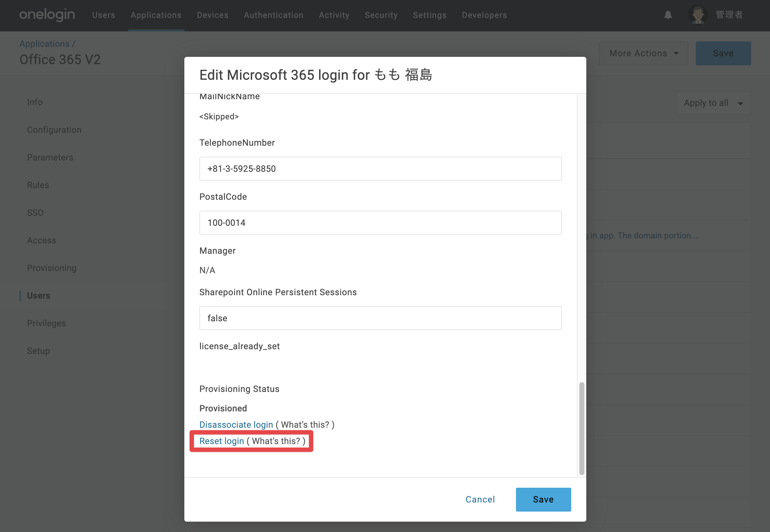Switch to the Setup tab
Image resolution: width=770 pixels, height=532 pixels.
point(38,351)
